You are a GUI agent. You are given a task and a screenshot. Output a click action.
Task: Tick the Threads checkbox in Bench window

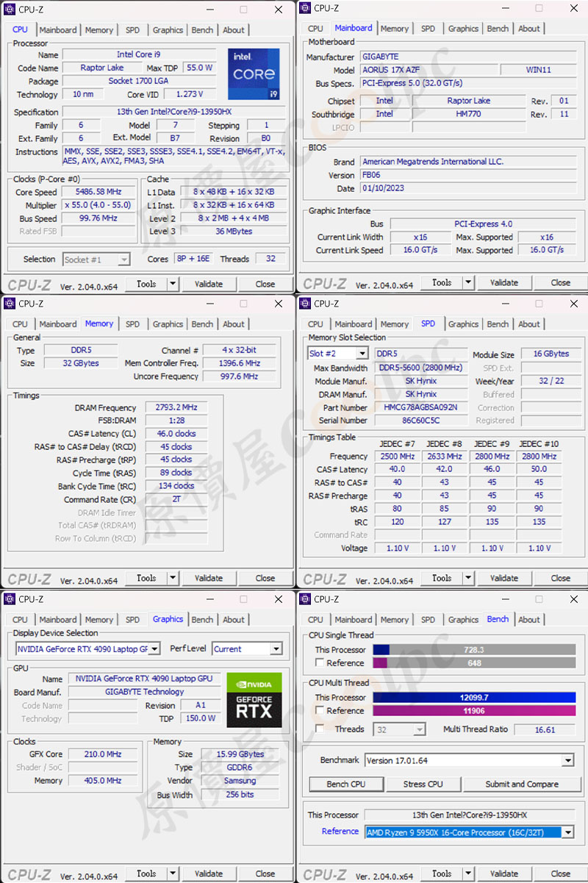point(320,729)
